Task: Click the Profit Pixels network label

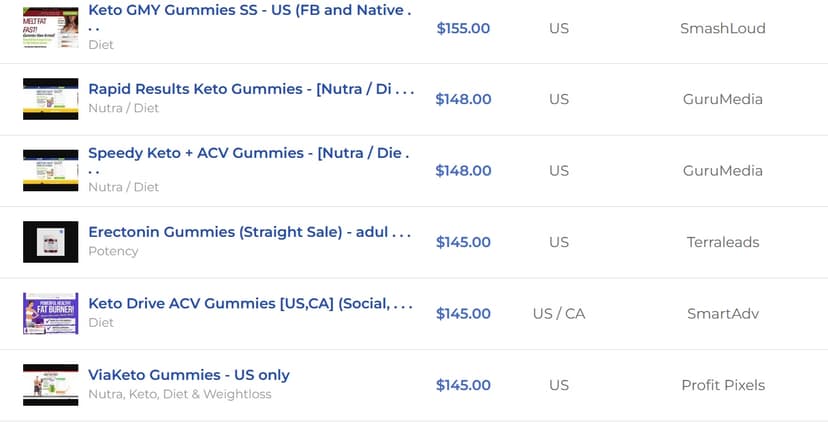Action: 722,385
